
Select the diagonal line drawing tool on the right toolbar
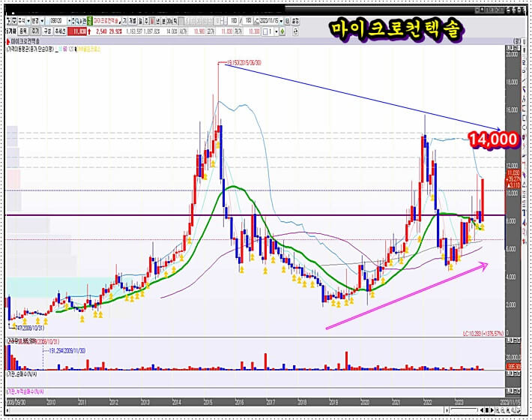(x=524, y=80)
